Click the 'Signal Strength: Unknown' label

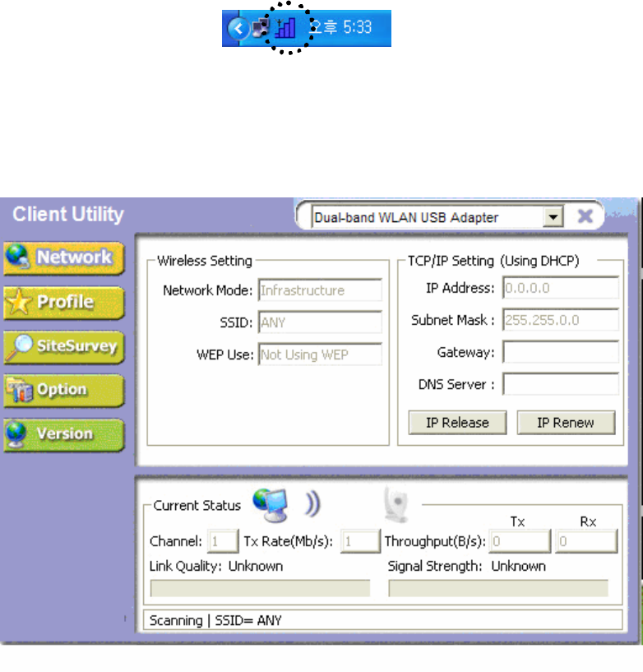(x=466, y=566)
